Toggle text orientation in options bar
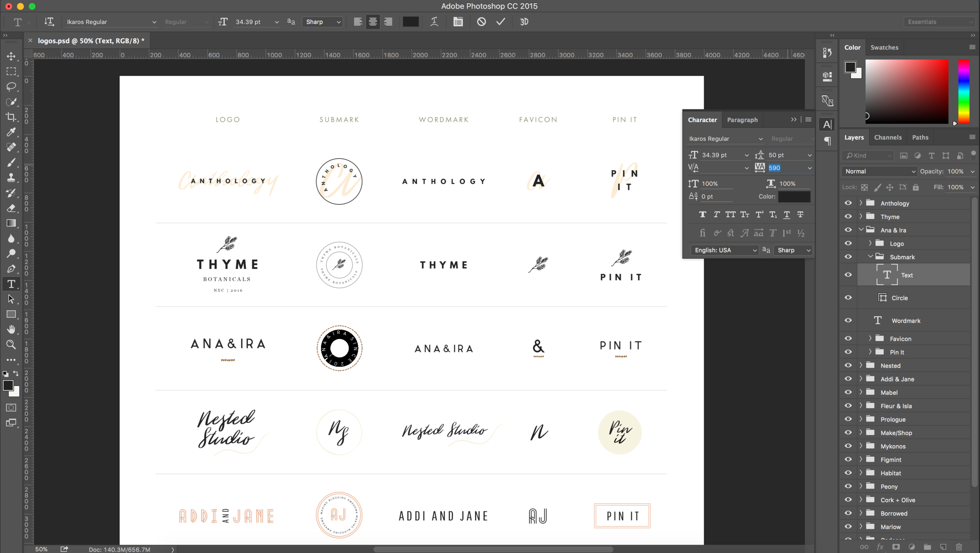 coord(49,22)
